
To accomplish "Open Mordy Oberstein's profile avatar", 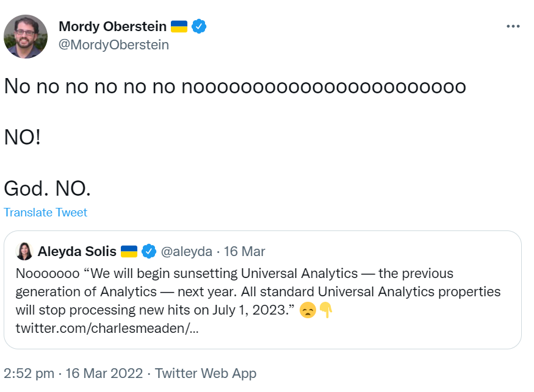I will click(26, 37).
